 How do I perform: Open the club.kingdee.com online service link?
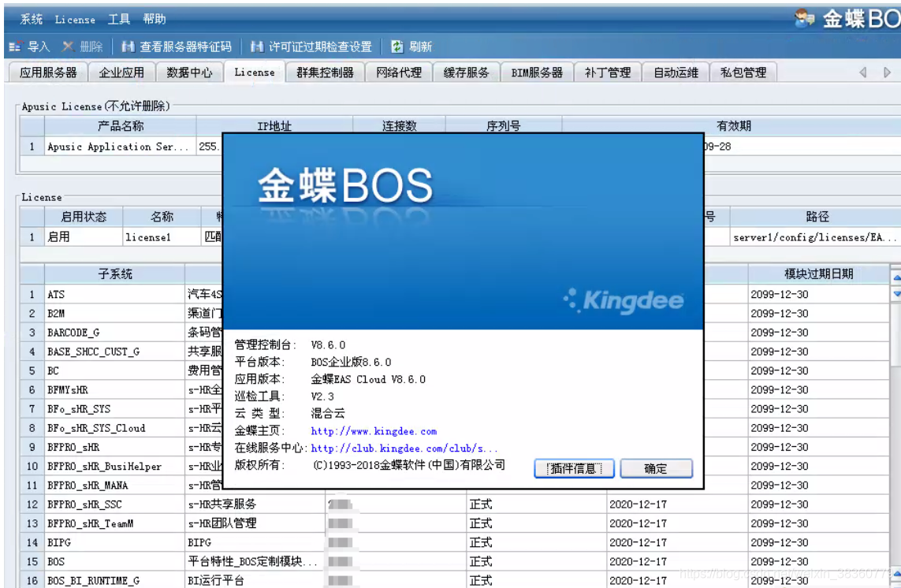pyautogui.click(x=404, y=448)
